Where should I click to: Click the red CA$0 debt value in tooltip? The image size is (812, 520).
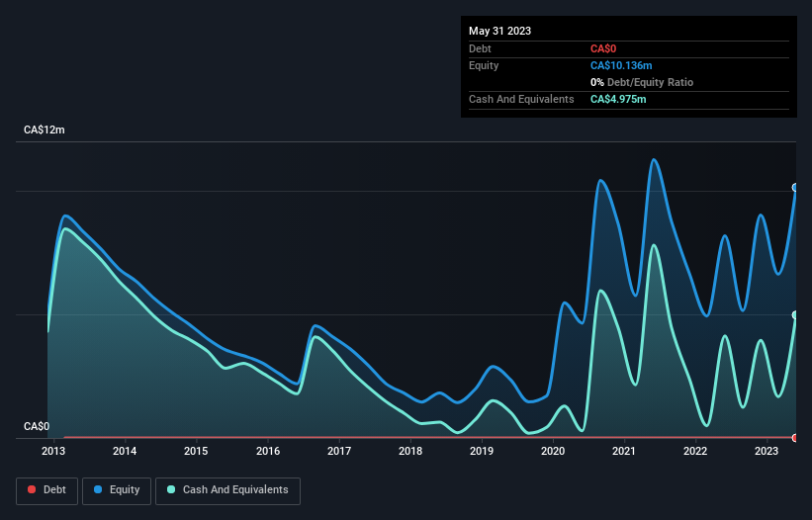[603, 48]
